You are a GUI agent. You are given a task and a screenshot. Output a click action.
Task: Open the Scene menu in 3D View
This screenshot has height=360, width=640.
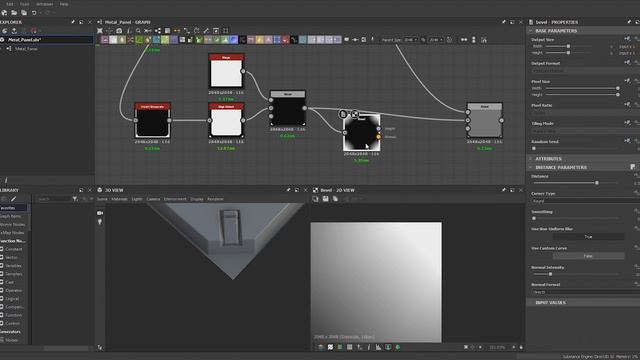[x=102, y=199]
